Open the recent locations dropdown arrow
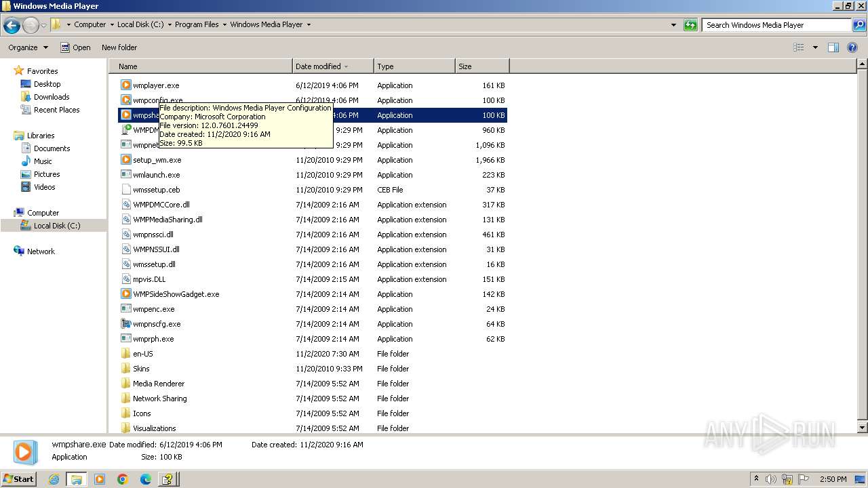868x488 pixels. click(44, 25)
